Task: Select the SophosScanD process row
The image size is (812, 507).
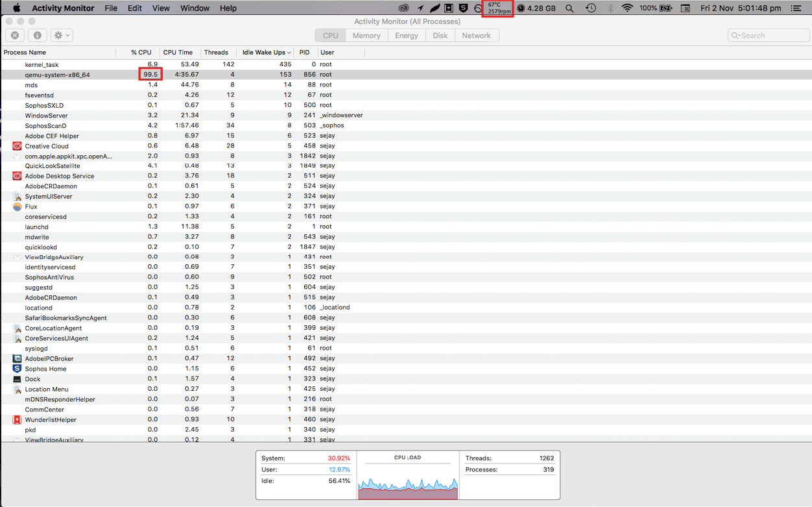Action: (x=406, y=125)
